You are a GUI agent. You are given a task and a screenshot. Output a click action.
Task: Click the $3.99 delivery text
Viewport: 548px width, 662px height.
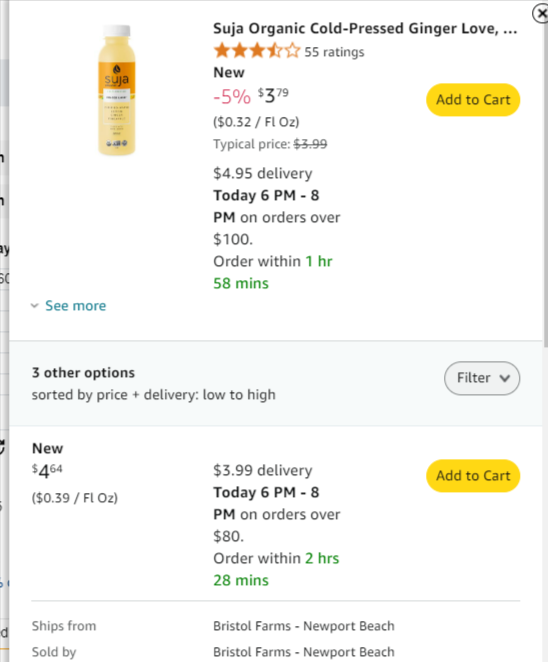point(263,470)
